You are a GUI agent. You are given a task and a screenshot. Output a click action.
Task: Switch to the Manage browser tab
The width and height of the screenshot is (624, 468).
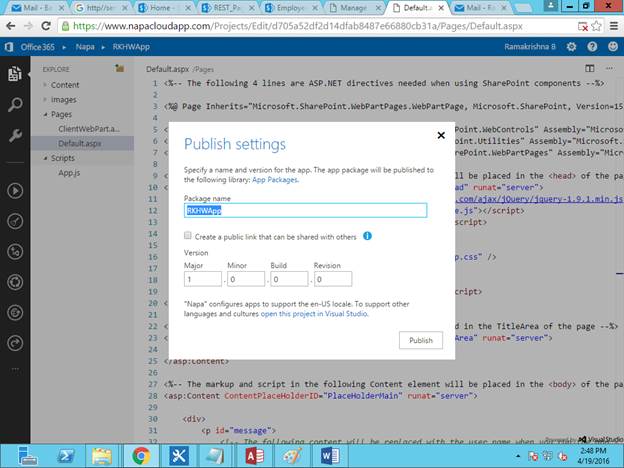[x=353, y=8]
